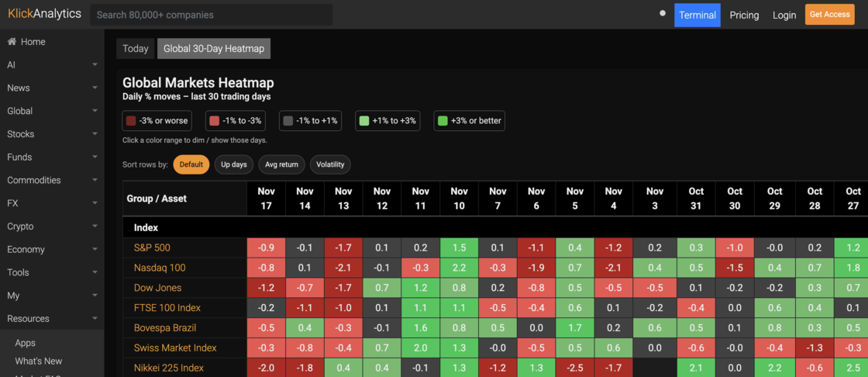Open Home via the house icon
This screenshot has width=868, height=377.
coord(12,42)
